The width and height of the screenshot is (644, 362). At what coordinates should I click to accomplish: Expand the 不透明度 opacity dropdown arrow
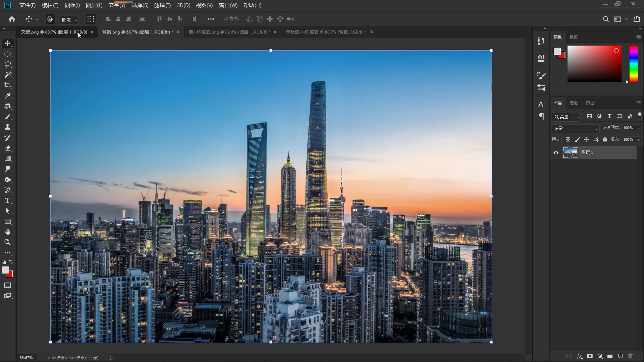638,128
